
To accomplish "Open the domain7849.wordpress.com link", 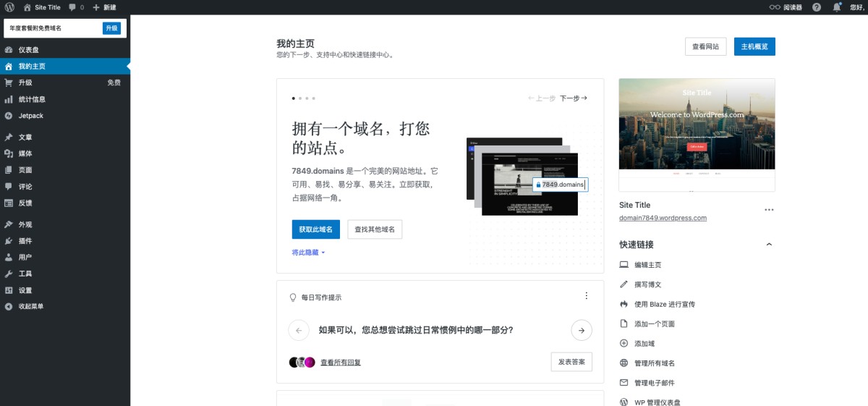I will [663, 218].
